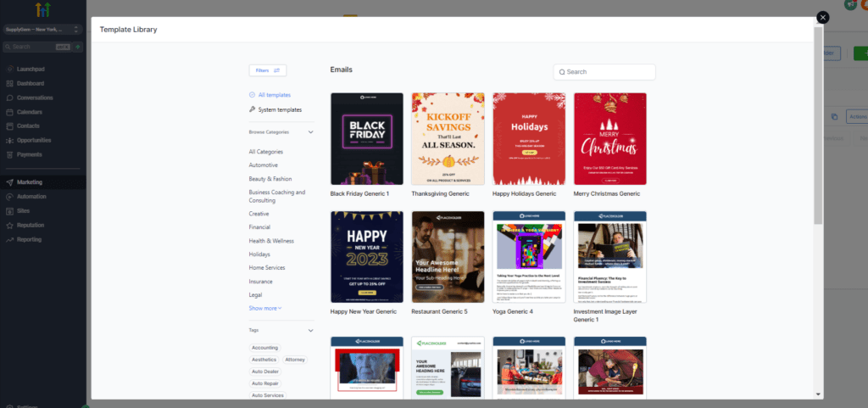Choose the Home Services category
Viewport: 868px width, 408px height.
[267, 267]
